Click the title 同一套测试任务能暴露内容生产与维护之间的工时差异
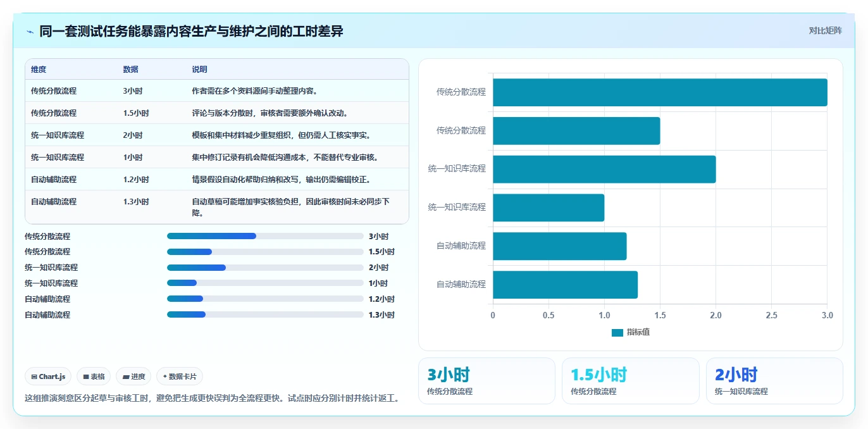This screenshot has height=429, width=868. (x=191, y=31)
